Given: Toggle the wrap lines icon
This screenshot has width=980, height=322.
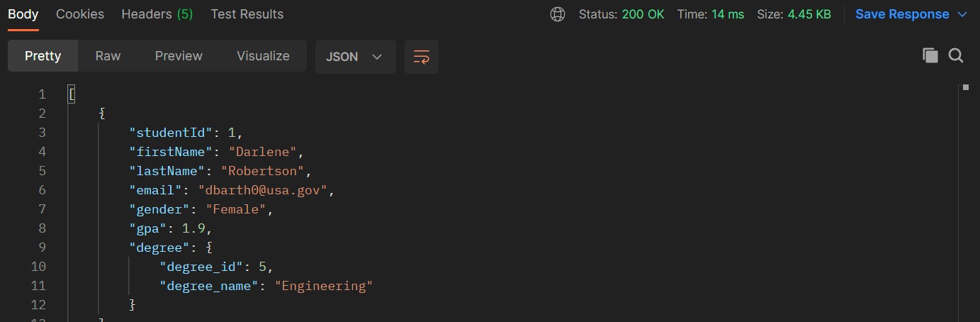Looking at the screenshot, I should [422, 57].
